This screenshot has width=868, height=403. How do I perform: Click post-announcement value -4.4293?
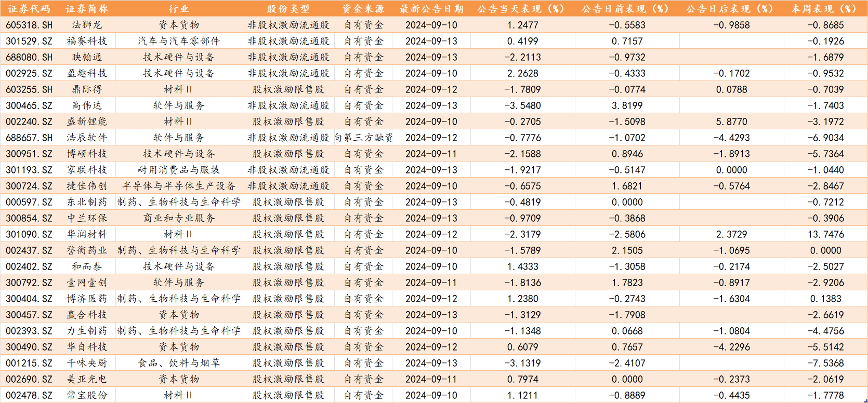(732, 138)
